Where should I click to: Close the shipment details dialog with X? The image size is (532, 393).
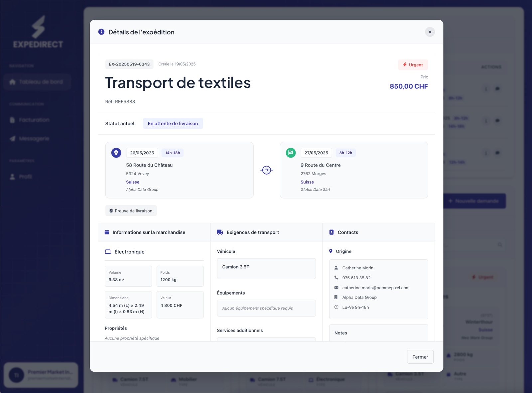tap(430, 32)
